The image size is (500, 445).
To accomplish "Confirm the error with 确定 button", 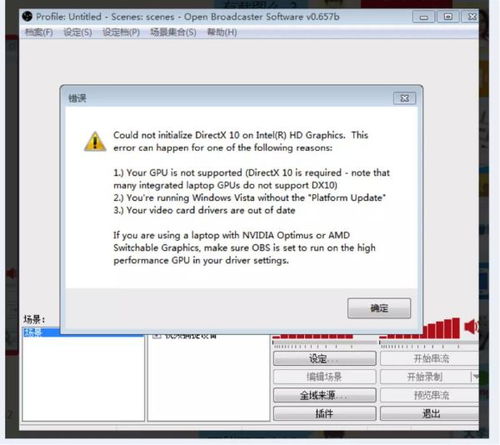I will pos(379,308).
